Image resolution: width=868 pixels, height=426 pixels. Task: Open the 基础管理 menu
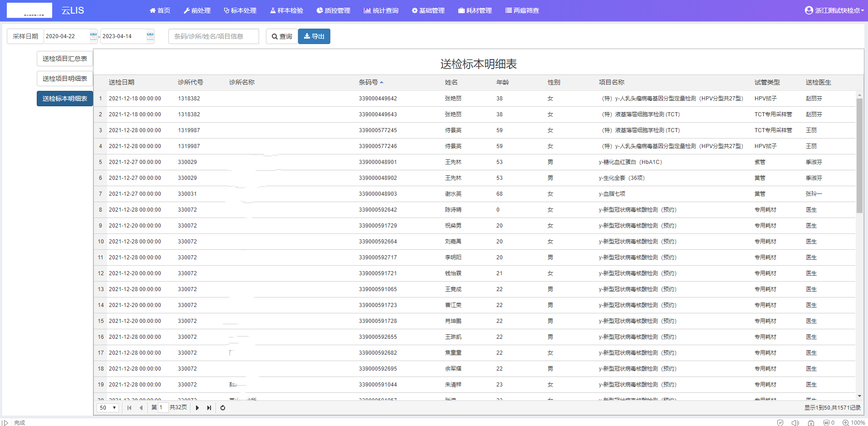(x=428, y=10)
